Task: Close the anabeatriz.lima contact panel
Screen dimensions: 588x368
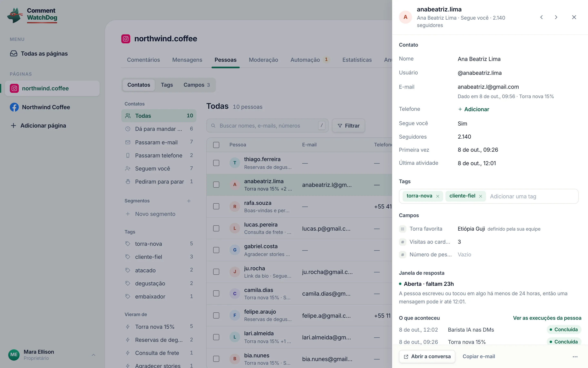Action: click(574, 17)
